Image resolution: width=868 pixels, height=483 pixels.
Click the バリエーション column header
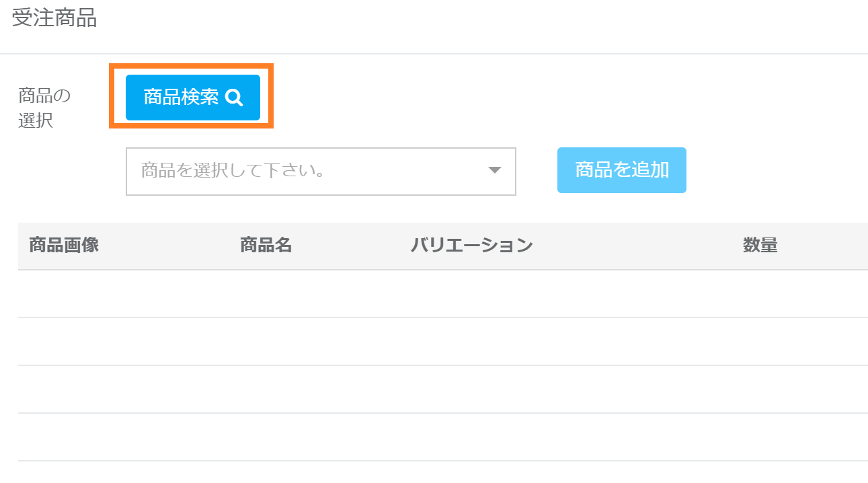point(471,246)
